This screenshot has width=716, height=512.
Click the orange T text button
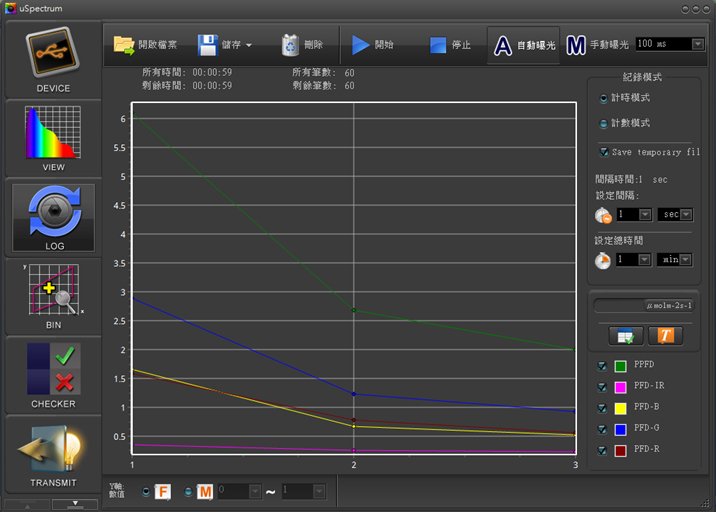pyautogui.click(x=665, y=336)
